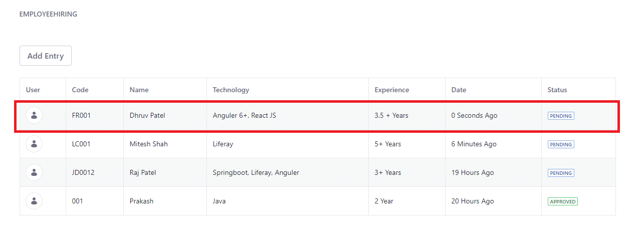Click the user avatar icon for Dhruv Patel
This screenshot has width=644, height=232.
34,115
